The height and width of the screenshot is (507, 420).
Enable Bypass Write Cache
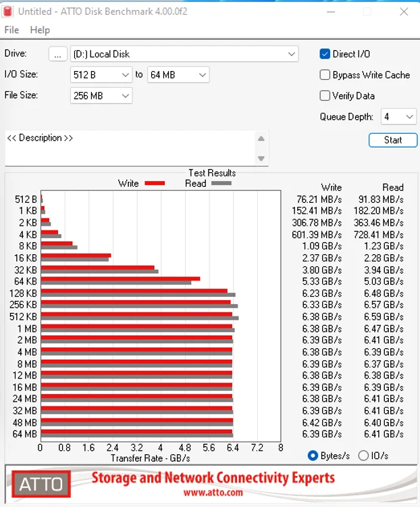tap(325, 75)
